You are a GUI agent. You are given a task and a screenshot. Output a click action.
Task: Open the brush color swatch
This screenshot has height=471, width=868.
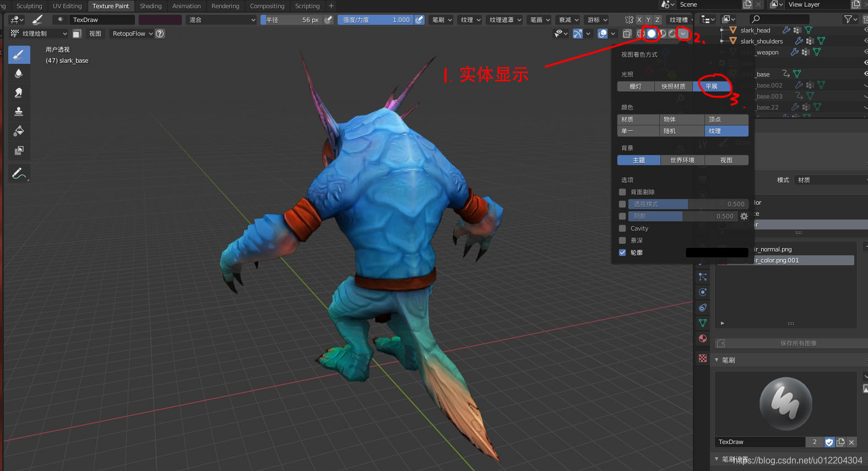pyautogui.click(x=160, y=20)
